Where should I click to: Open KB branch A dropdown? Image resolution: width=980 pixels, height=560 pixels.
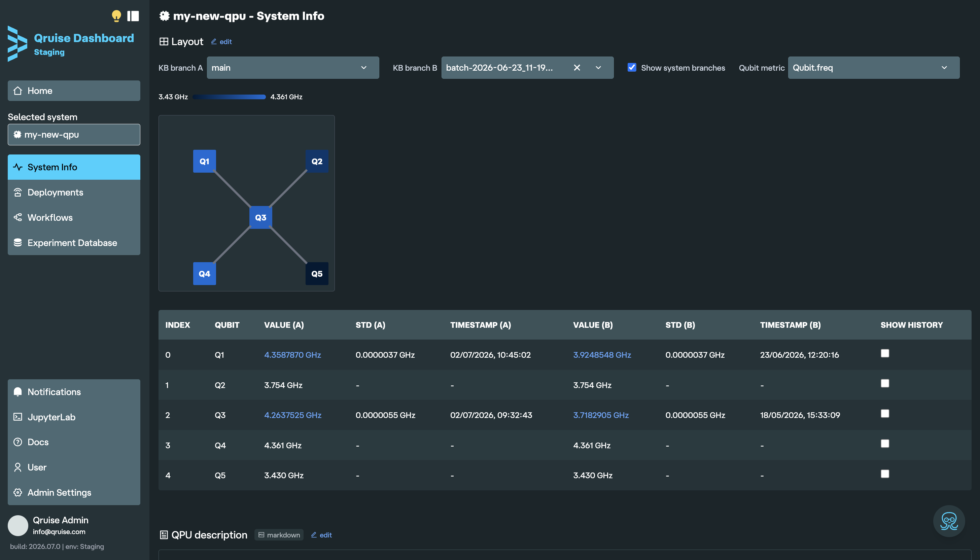click(293, 68)
